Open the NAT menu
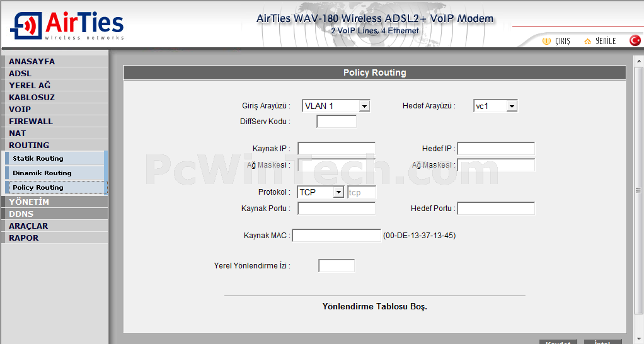Image resolution: width=644 pixels, height=344 pixels. click(x=55, y=133)
